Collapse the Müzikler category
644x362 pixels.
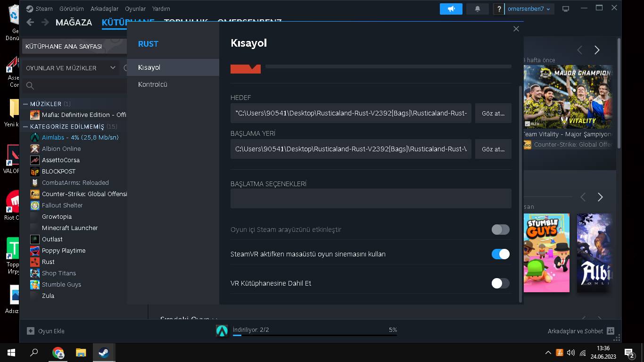click(25, 104)
